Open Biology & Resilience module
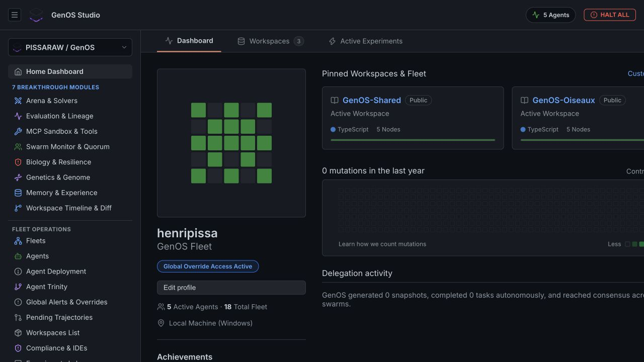This screenshot has width=644, height=362. [70, 162]
